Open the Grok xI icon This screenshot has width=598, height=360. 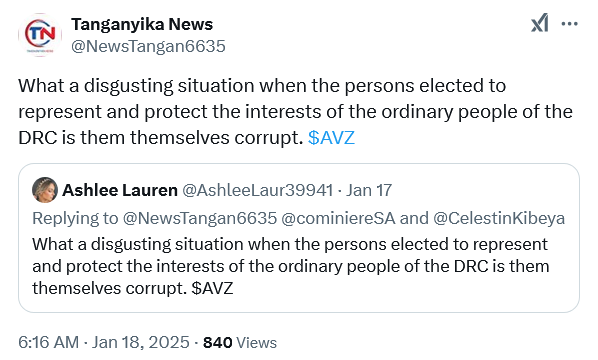[540, 23]
